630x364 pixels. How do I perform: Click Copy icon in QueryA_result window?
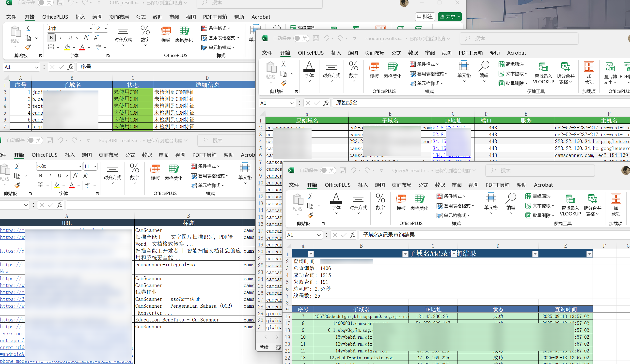[x=310, y=206]
